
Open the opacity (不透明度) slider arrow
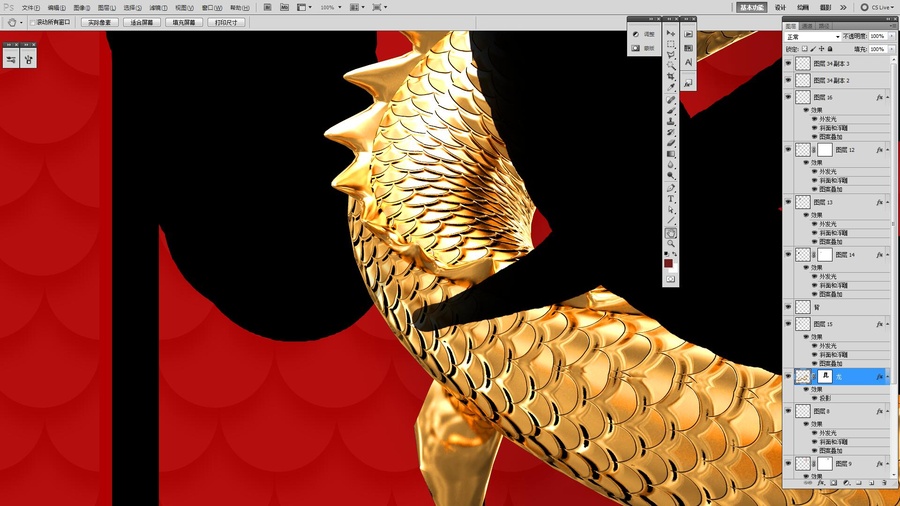[891, 37]
